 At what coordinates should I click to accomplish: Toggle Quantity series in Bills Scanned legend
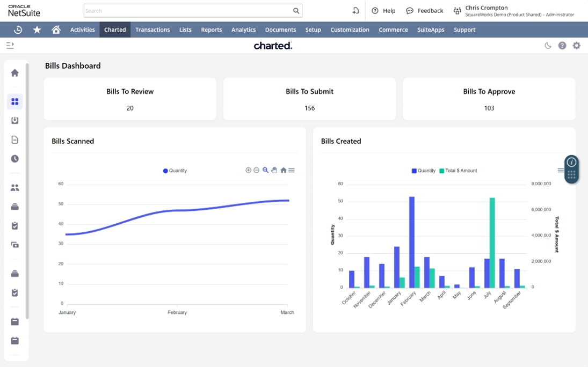tap(175, 171)
